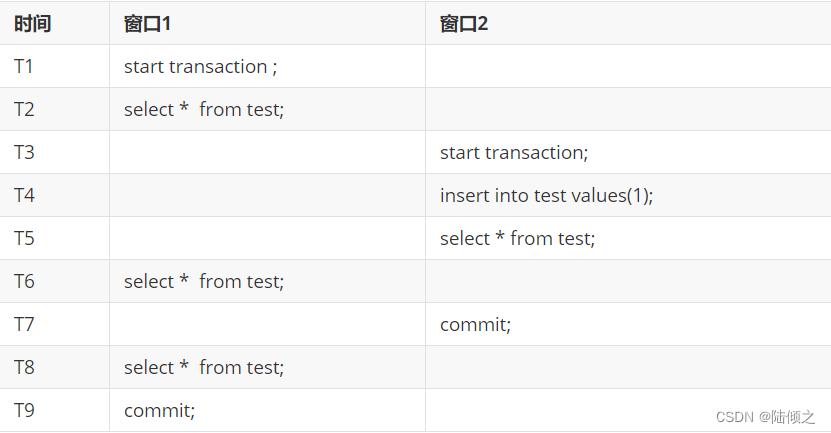Click the 时间 column header
This screenshot has height=433, width=831.
pos(32,24)
